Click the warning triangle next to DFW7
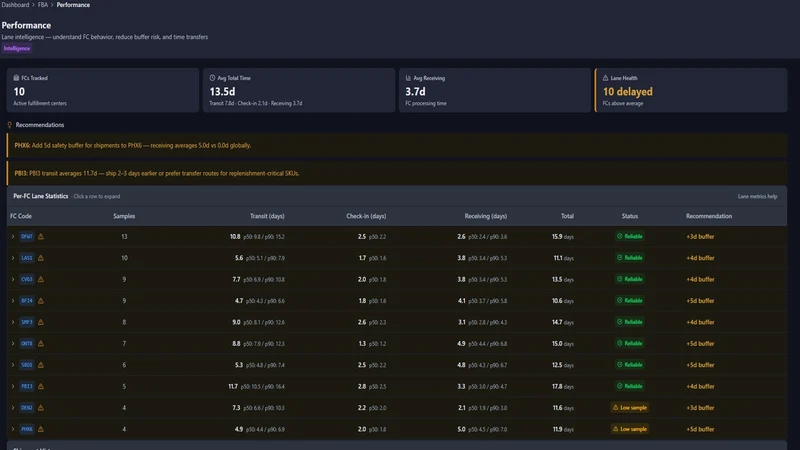 pos(41,237)
